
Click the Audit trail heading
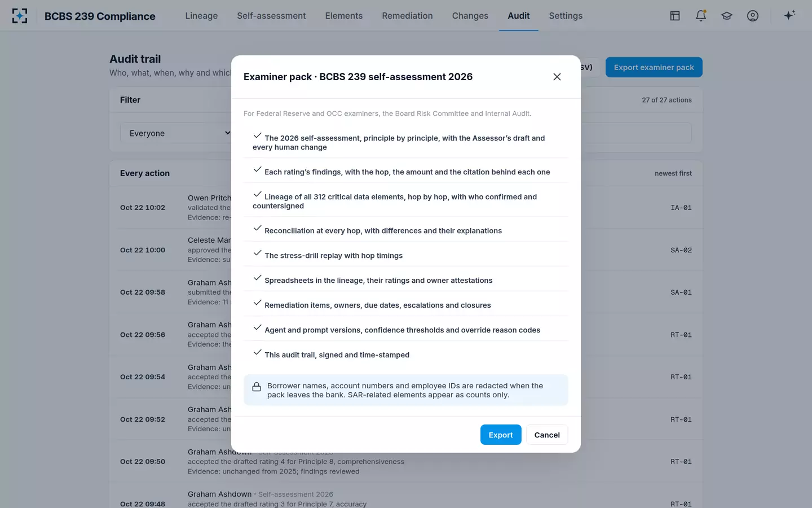coord(135,59)
